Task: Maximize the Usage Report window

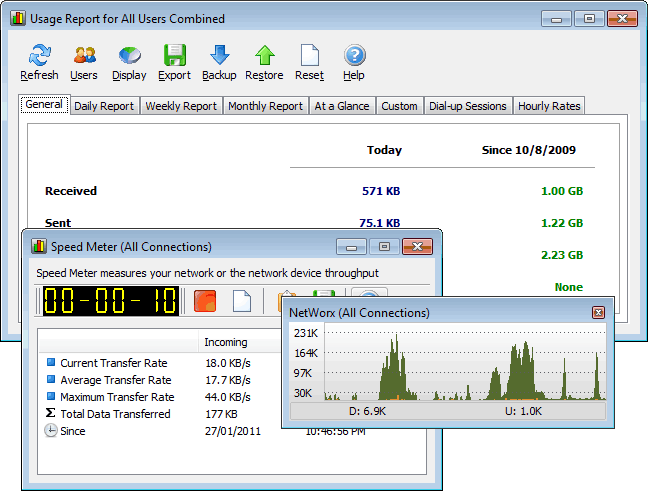Action: (x=589, y=19)
